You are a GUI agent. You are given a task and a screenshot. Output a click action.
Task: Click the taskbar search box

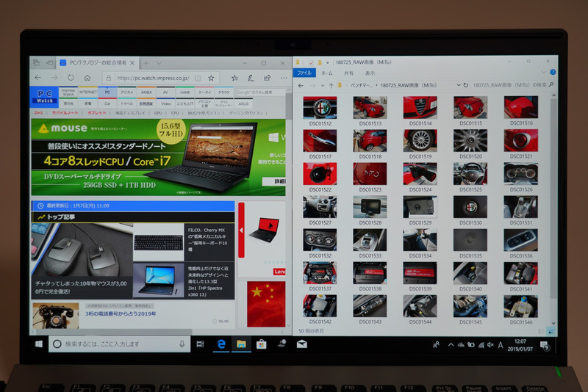120,344
